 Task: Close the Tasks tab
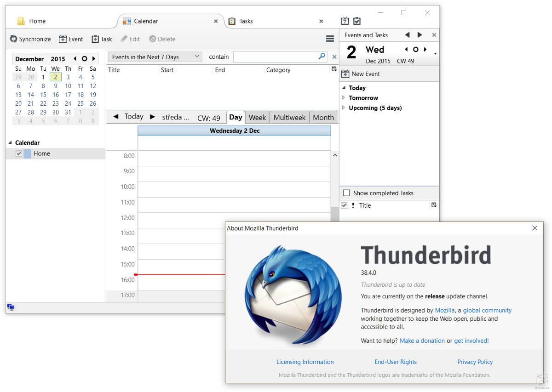point(321,21)
